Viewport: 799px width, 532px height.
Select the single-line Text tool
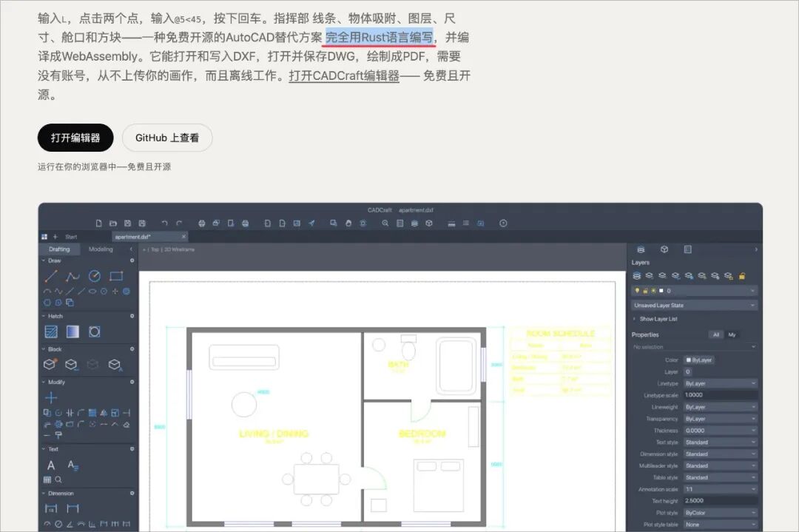(x=51, y=465)
